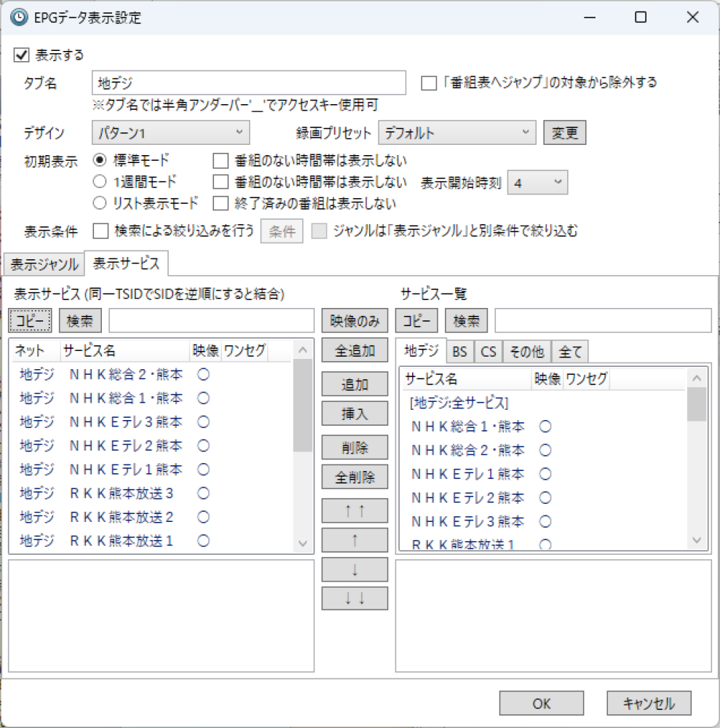Viewport: 720px width, 728px height.
Task: Click the 表示サービス list scroll down arrow
Action: pos(303,543)
